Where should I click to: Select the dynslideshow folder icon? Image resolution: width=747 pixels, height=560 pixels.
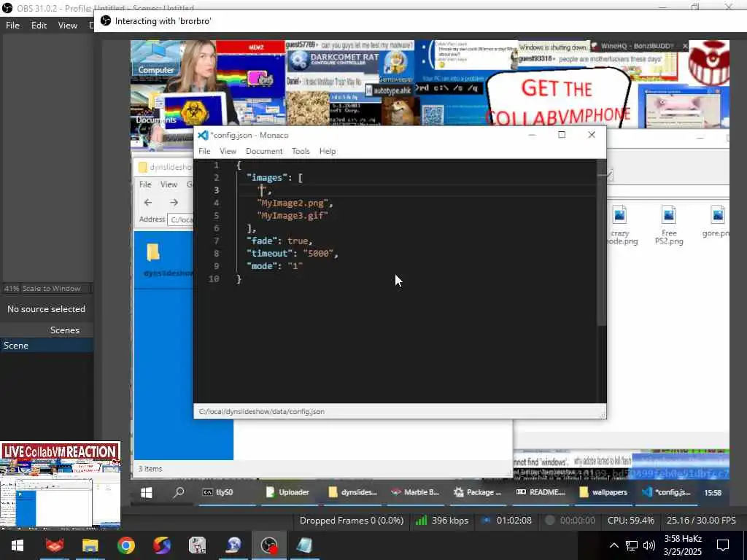(153, 253)
